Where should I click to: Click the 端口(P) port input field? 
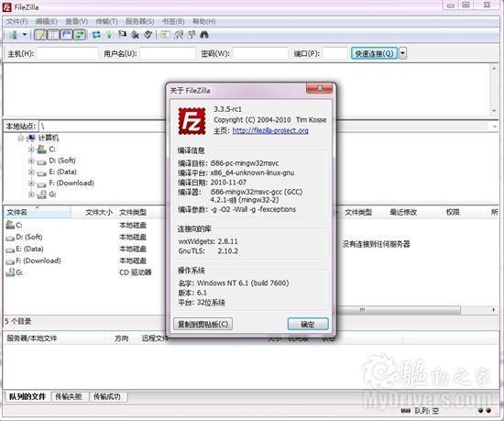(x=335, y=53)
